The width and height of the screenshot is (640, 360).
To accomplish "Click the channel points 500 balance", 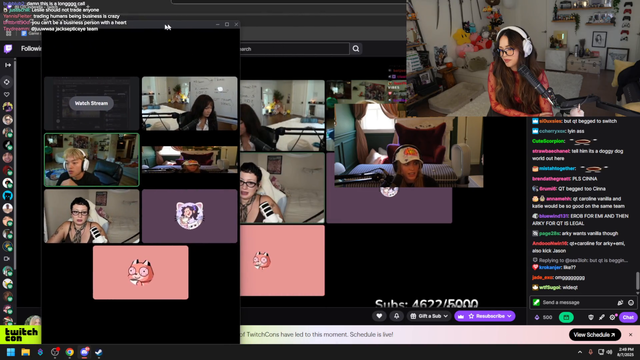I will coord(544,317).
